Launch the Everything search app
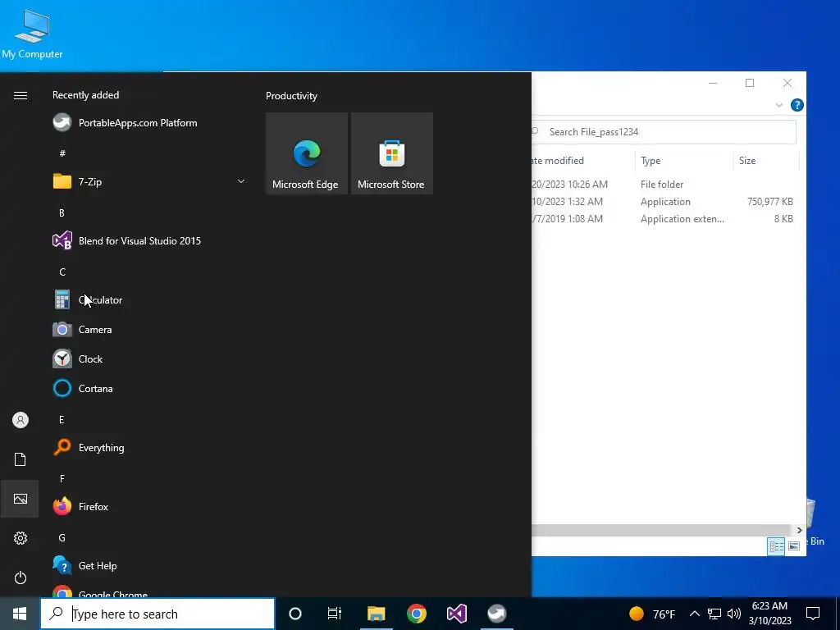This screenshot has height=630, width=840. (x=89, y=447)
